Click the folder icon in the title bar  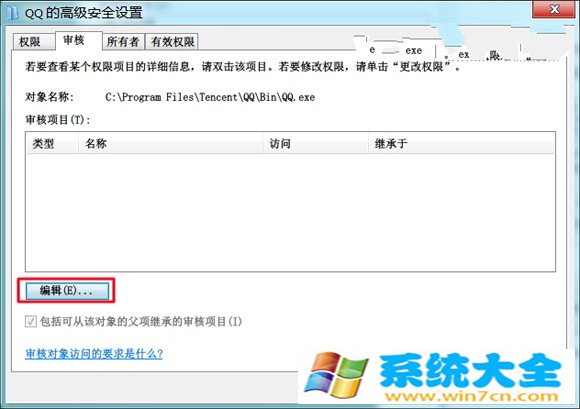point(13,12)
